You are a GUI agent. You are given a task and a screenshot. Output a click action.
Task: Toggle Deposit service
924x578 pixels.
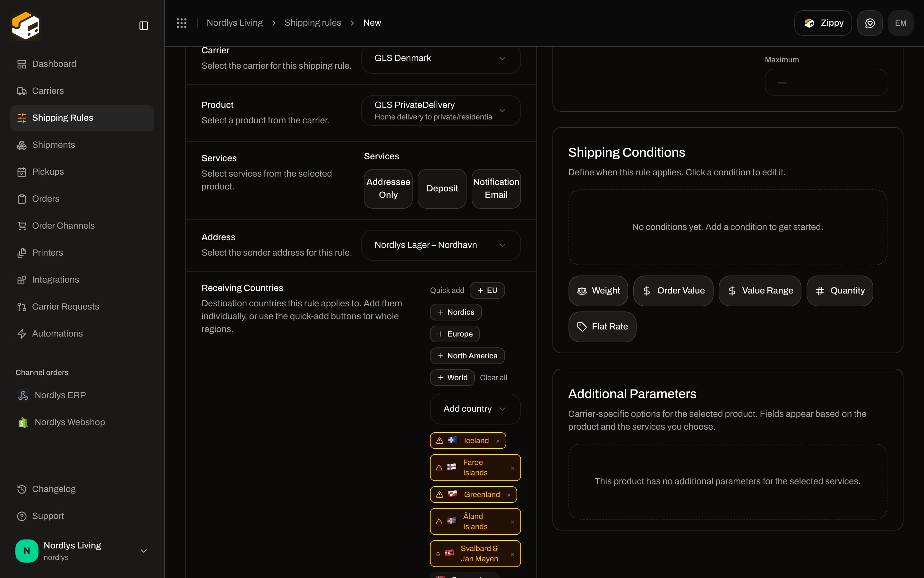click(x=442, y=189)
